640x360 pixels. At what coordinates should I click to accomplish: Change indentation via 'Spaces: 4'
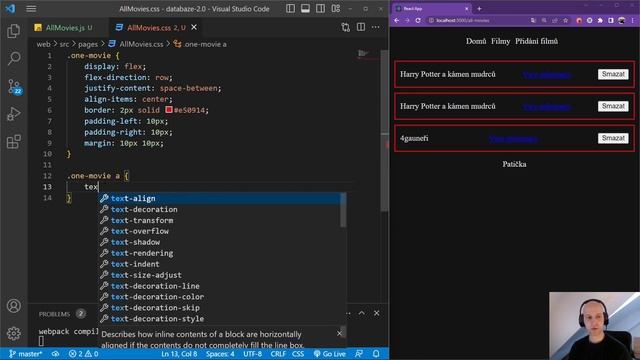pos(220,354)
